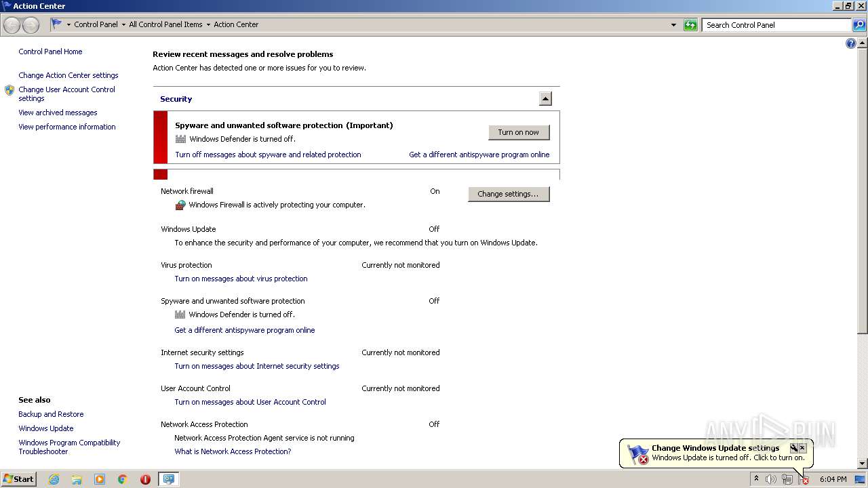Turn off messages about spyware protection

click(268, 155)
